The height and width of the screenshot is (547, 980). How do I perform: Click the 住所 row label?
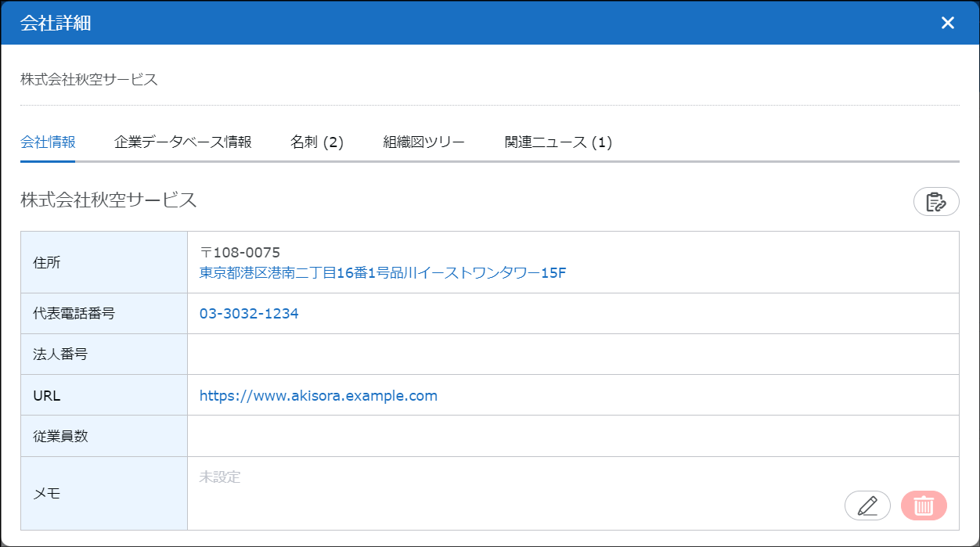[x=47, y=263]
